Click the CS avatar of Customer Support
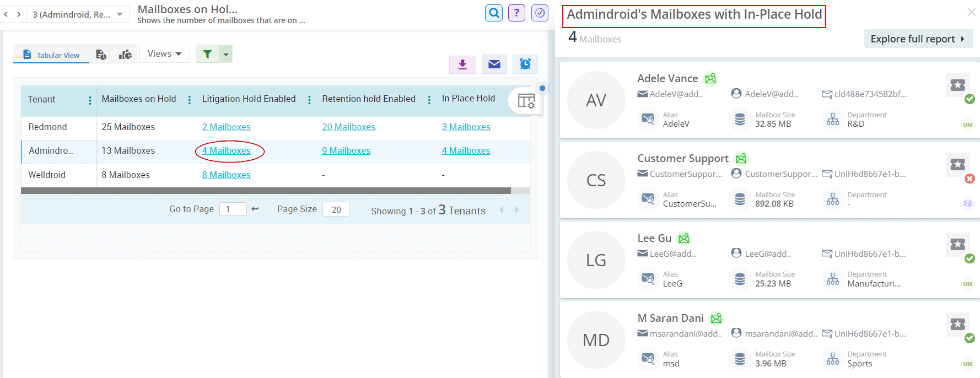This screenshot has width=980, height=378. click(x=596, y=180)
